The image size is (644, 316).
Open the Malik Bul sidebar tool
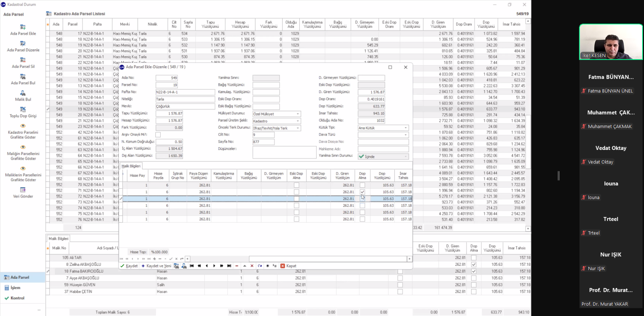23,96
